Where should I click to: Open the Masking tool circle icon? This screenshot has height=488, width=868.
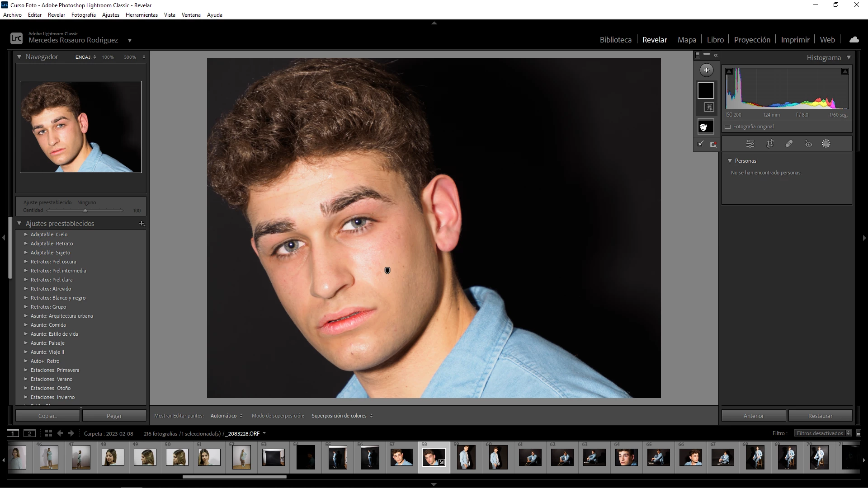(x=826, y=144)
